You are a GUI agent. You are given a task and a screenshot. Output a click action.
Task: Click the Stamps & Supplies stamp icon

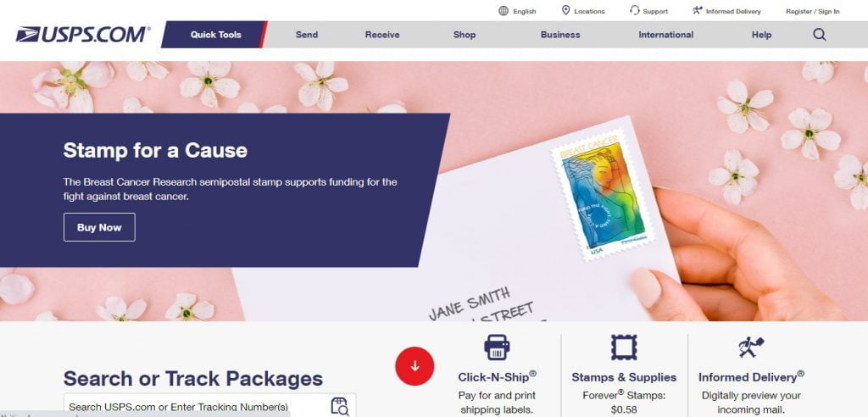pos(624,347)
